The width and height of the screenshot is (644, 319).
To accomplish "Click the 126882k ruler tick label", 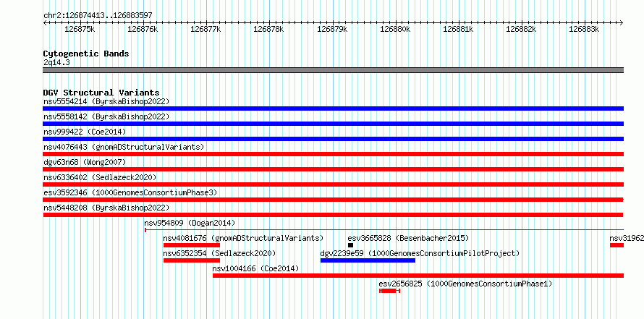I will (521, 30).
